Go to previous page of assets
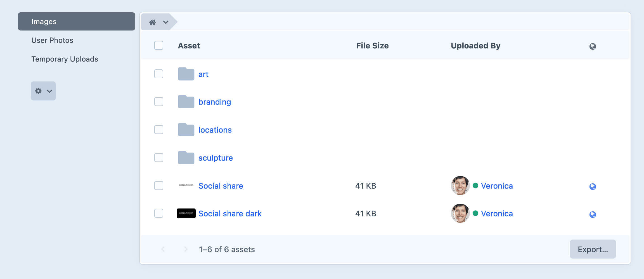The height and width of the screenshot is (279, 644). click(163, 249)
